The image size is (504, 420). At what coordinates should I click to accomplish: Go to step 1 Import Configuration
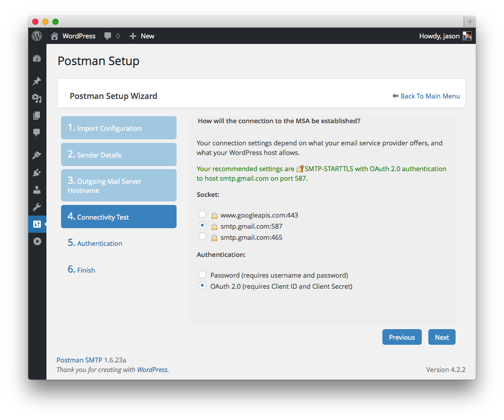119,128
